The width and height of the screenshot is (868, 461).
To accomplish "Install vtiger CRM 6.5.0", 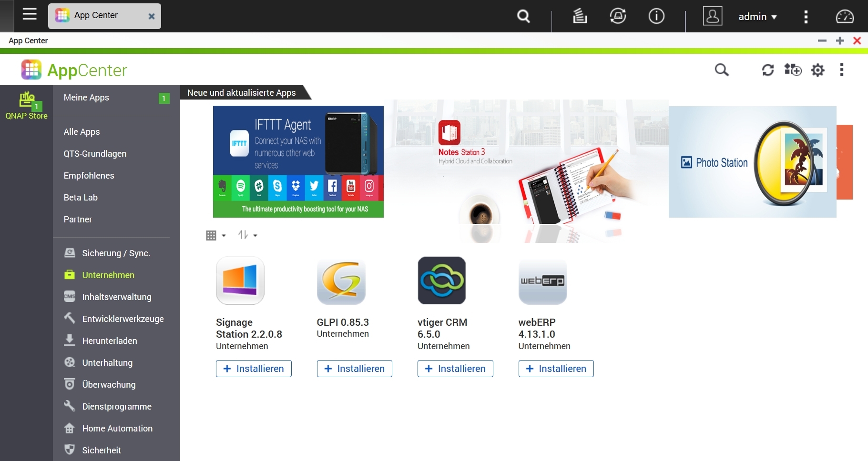I will pos(455,369).
